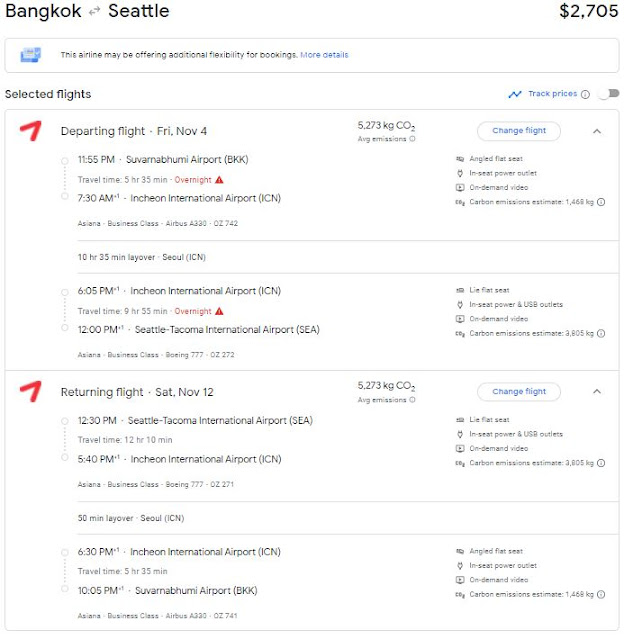Open the More details link
The width and height of the screenshot is (624, 639).
324,55
